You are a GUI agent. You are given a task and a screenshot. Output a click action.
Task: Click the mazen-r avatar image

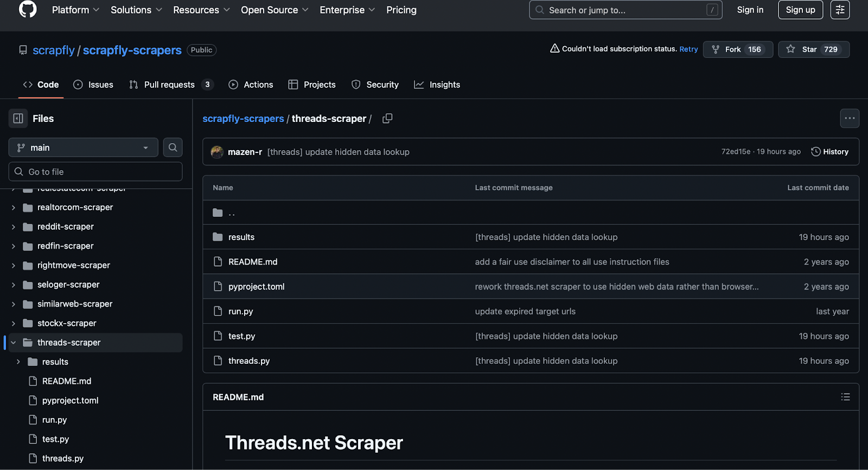(x=217, y=152)
